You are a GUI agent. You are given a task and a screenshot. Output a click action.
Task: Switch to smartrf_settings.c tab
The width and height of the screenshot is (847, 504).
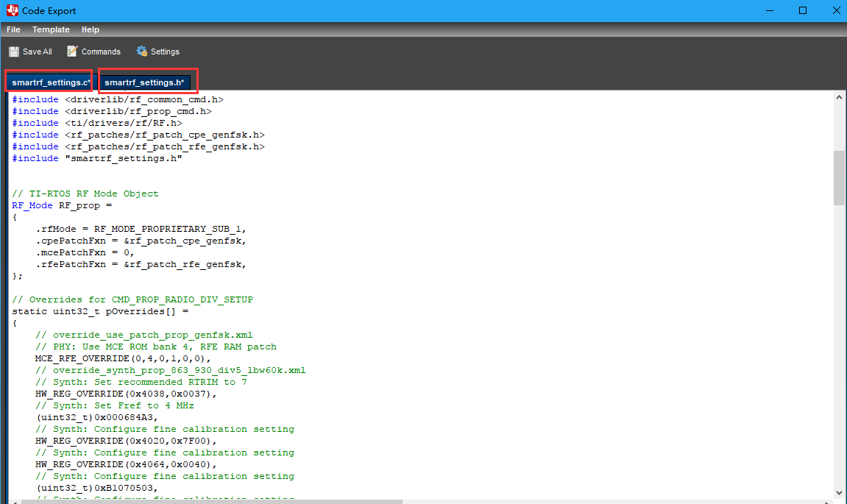pyautogui.click(x=50, y=82)
